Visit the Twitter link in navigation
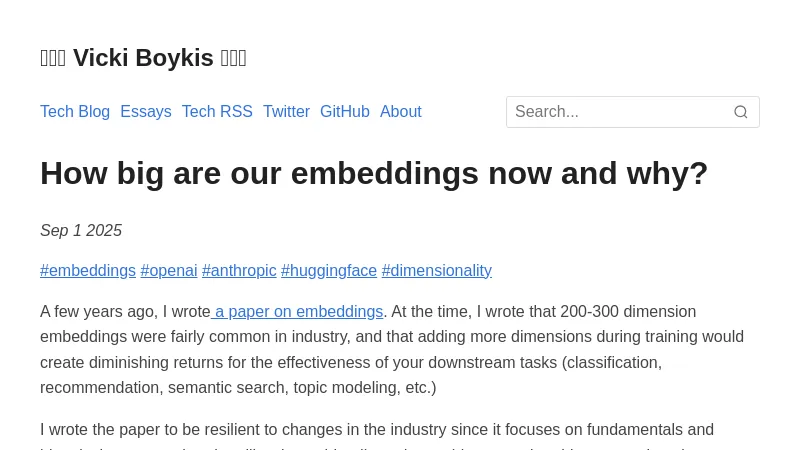Image resolution: width=800 pixels, height=450 pixels. [286, 112]
